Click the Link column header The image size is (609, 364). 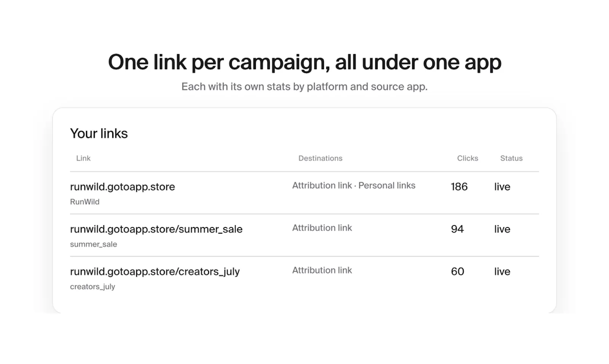(83, 158)
